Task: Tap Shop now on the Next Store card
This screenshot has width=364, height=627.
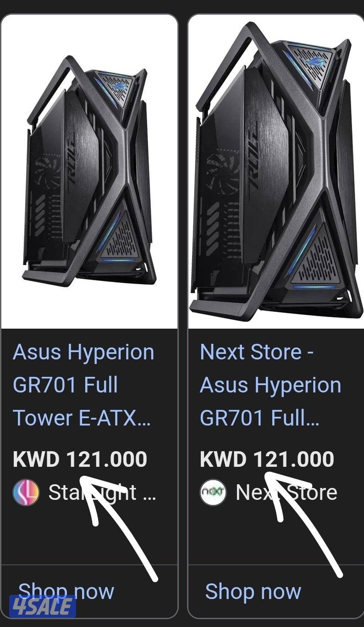Action: pos(253,591)
